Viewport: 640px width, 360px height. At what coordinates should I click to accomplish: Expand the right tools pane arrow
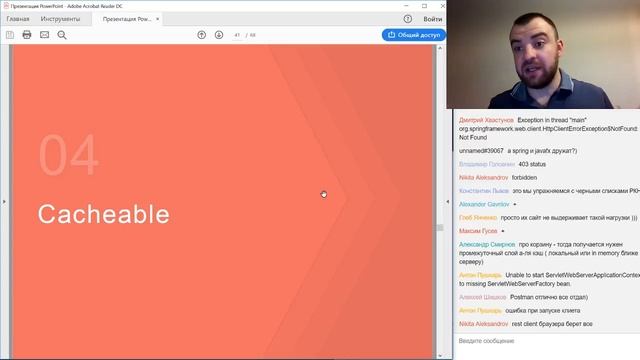(448, 202)
